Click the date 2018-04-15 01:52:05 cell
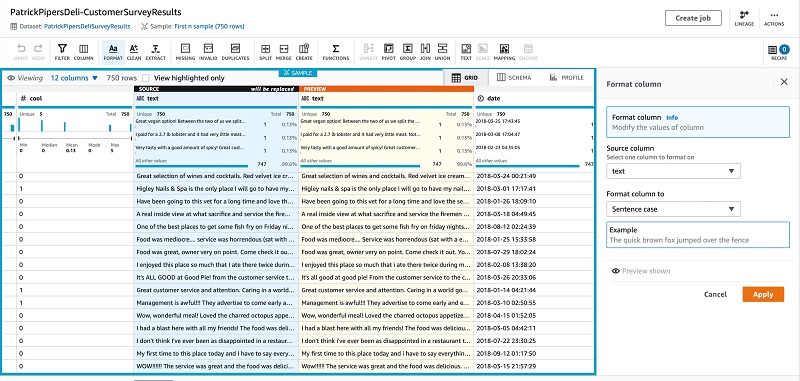 click(534, 315)
